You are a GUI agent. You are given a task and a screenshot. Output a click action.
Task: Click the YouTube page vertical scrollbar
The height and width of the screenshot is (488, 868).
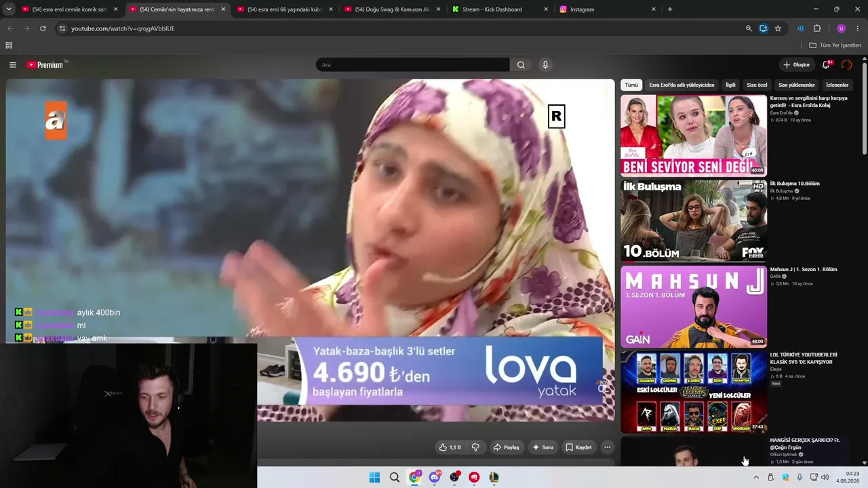[865, 108]
